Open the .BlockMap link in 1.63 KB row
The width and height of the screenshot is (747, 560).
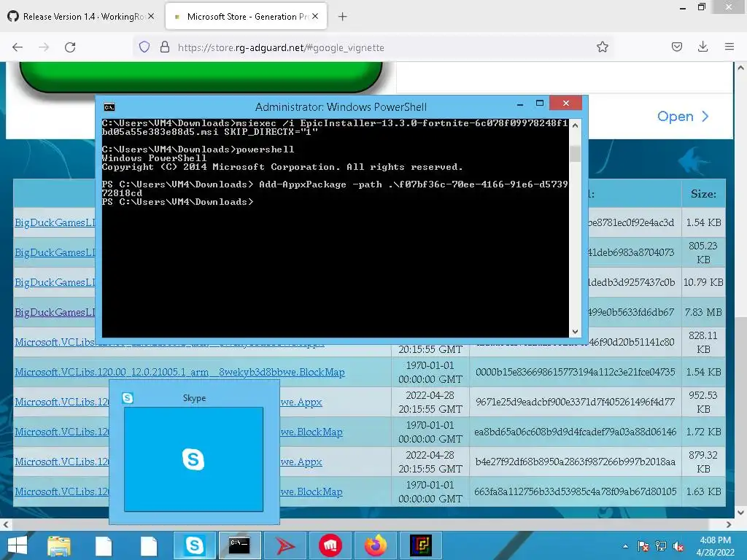coord(311,491)
